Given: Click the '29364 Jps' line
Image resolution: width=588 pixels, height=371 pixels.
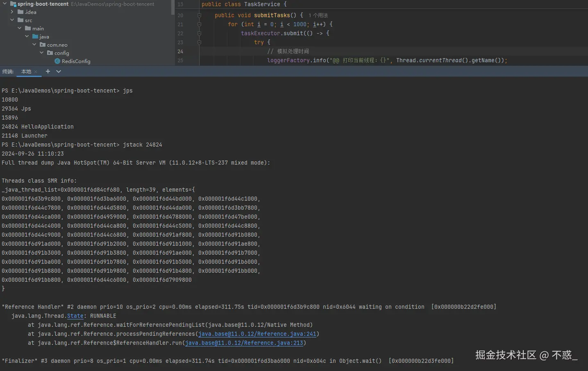Looking at the screenshot, I should pyautogui.click(x=16, y=109).
